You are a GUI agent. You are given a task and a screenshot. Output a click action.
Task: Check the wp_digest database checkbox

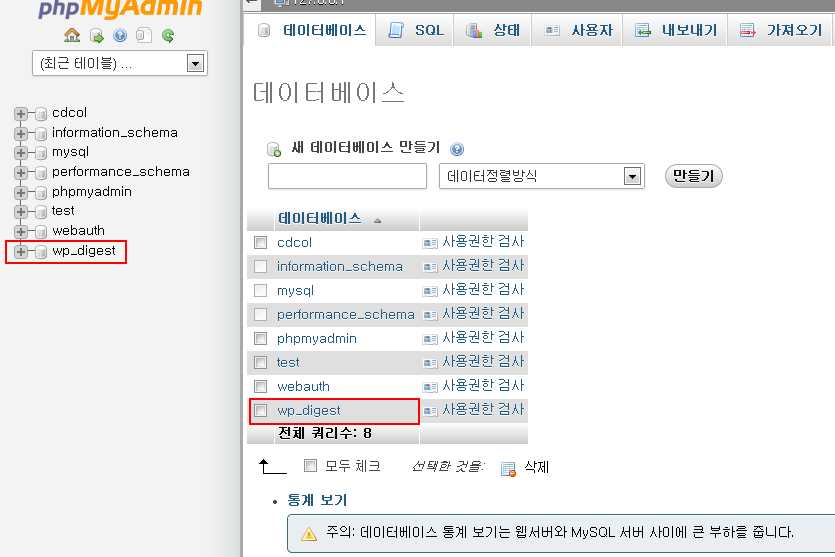(261, 410)
